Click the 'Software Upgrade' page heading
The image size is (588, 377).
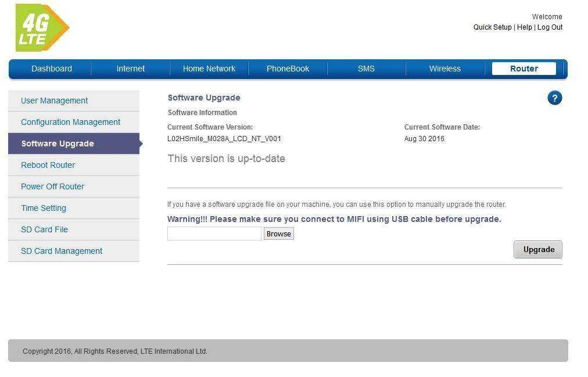(204, 98)
